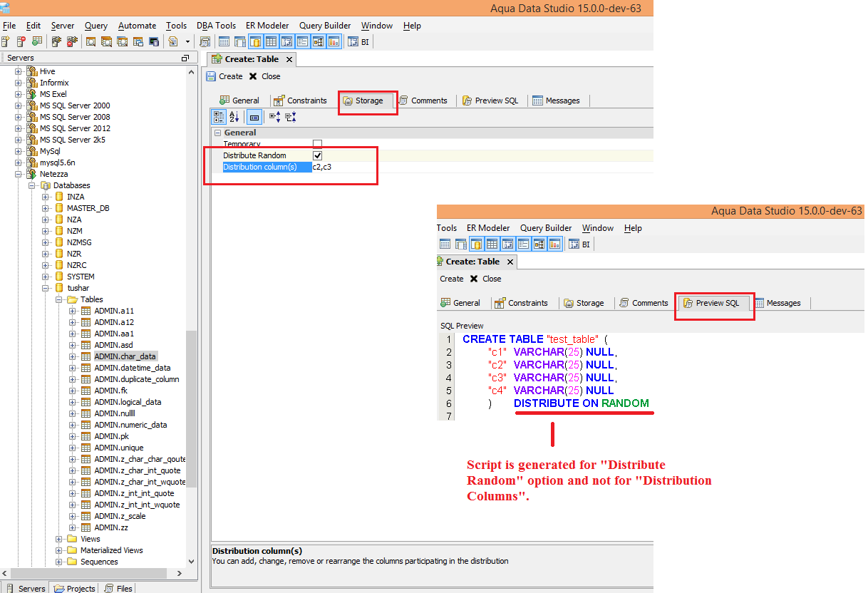Collapse the Tables folder node
Viewport: 868px width, 593px height.
pos(59,299)
